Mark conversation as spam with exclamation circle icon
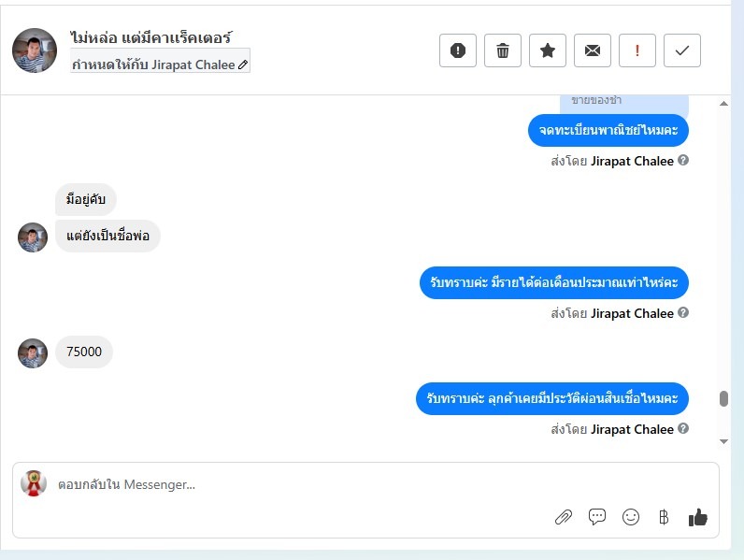The width and height of the screenshot is (744, 560). coord(457,50)
